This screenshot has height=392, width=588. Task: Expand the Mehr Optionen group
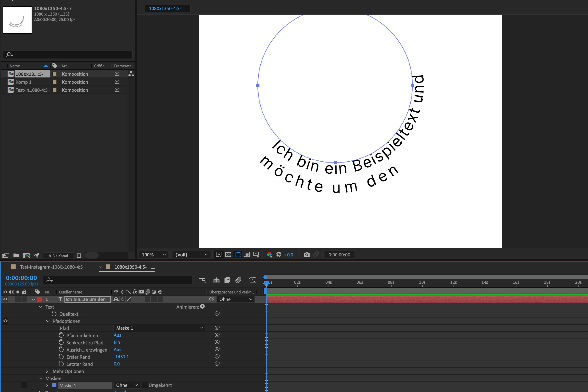tap(47, 371)
